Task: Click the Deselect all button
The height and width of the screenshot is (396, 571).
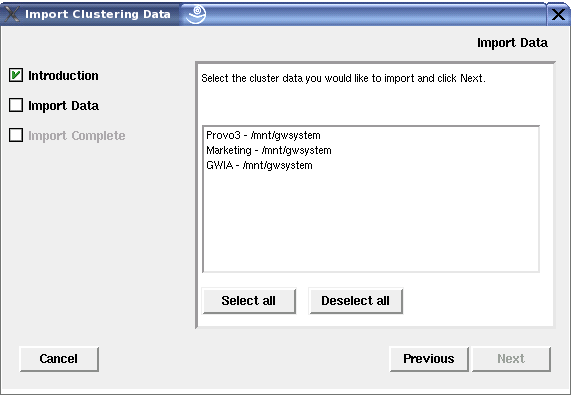Action: [x=355, y=301]
